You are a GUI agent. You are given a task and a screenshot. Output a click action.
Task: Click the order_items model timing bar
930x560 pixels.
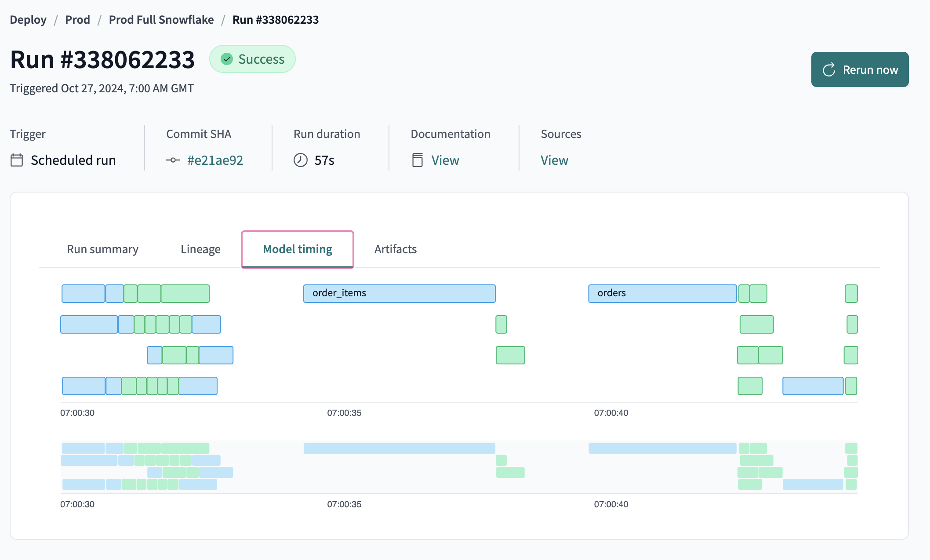point(399,292)
